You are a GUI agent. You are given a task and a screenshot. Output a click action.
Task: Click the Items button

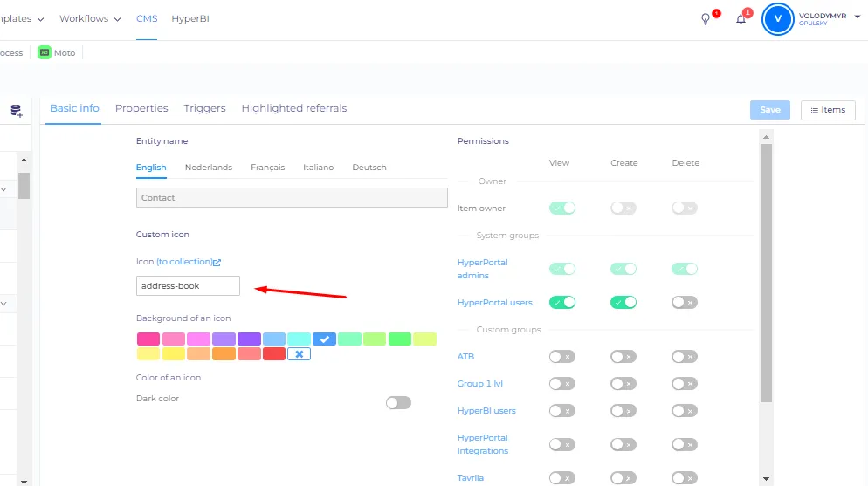[x=828, y=109]
